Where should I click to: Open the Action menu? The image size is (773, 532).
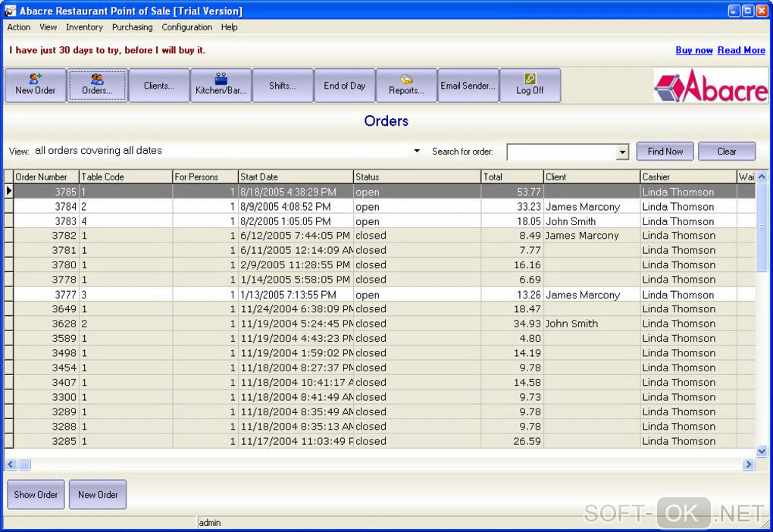pos(19,27)
